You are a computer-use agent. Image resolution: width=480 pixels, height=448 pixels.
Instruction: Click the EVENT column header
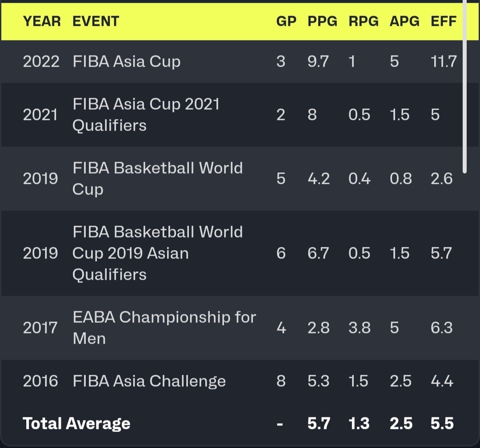point(96,21)
